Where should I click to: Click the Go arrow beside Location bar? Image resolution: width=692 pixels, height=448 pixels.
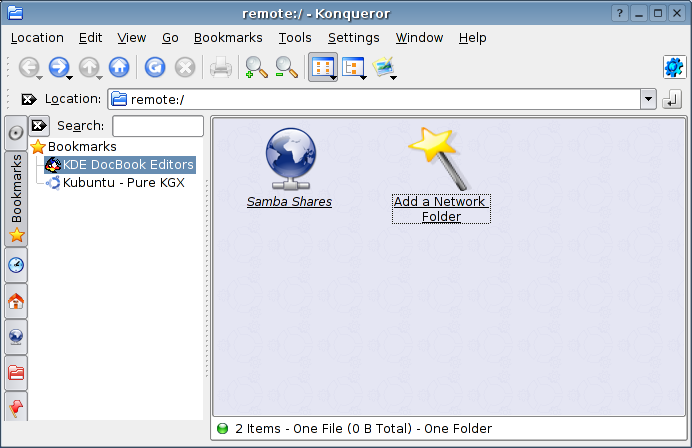672,99
